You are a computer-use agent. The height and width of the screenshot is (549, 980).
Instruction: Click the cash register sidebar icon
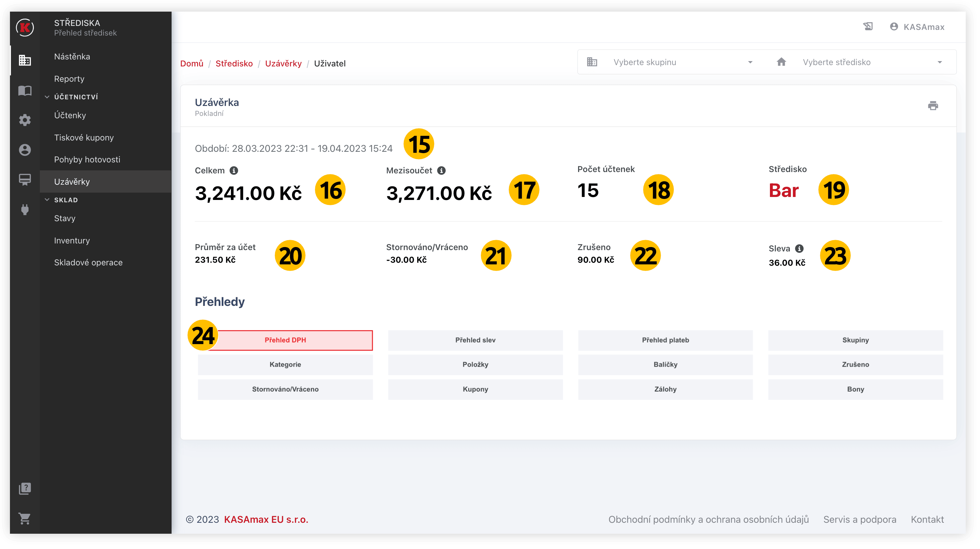click(x=25, y=180)
